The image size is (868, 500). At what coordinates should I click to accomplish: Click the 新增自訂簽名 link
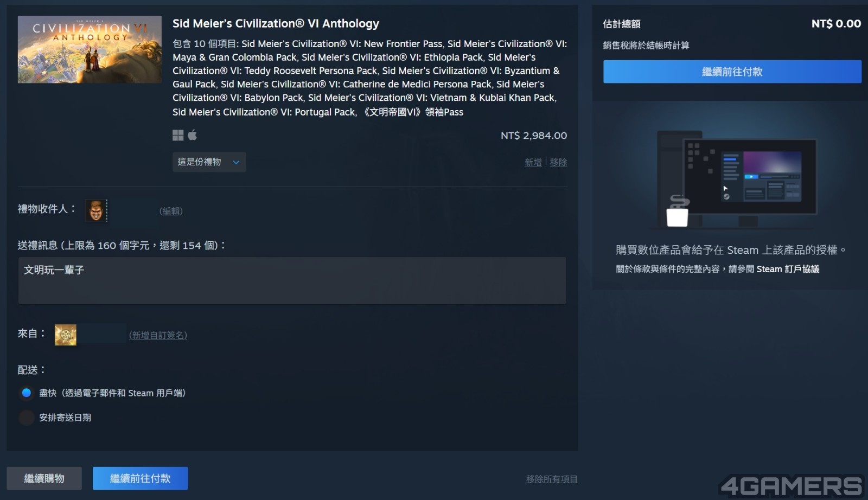pos(158,335)
